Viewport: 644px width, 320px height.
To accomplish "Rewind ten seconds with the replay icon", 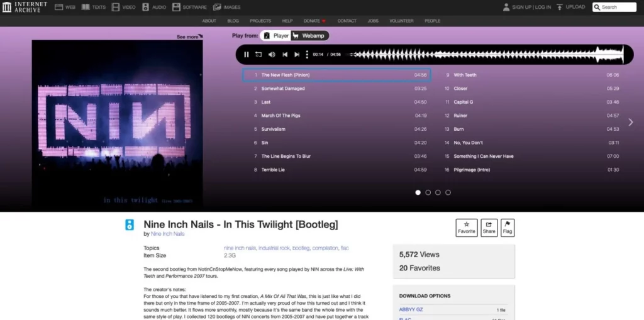I will [x=258, y=55].
